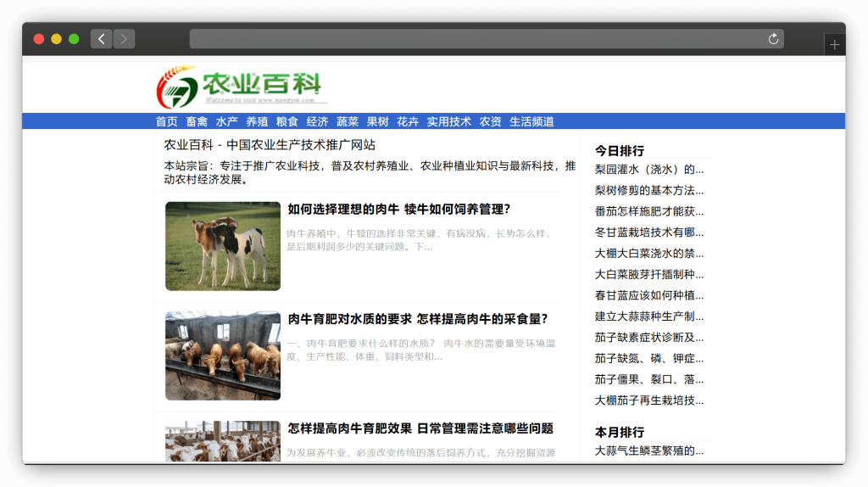The width and height of the screenshot is (868, 487).
Task: Select 水产 in the navigation bar
Action: click(x=226, y=121)
